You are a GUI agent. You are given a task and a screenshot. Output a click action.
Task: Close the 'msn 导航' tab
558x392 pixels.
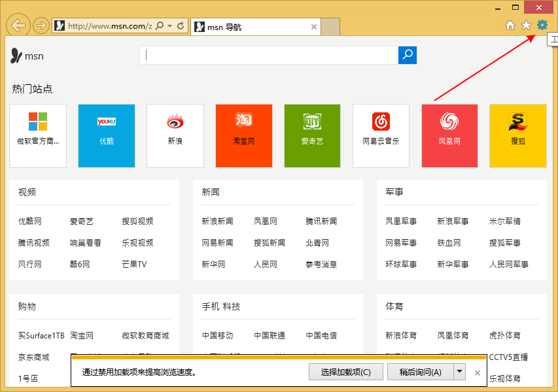tap(313, 27)
